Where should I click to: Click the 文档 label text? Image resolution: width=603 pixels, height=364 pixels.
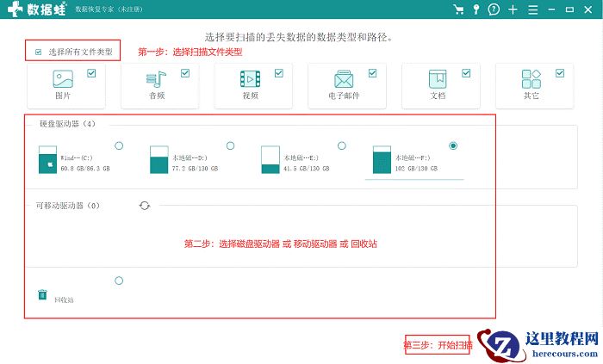pyautogui.click(x=438, y=96)
